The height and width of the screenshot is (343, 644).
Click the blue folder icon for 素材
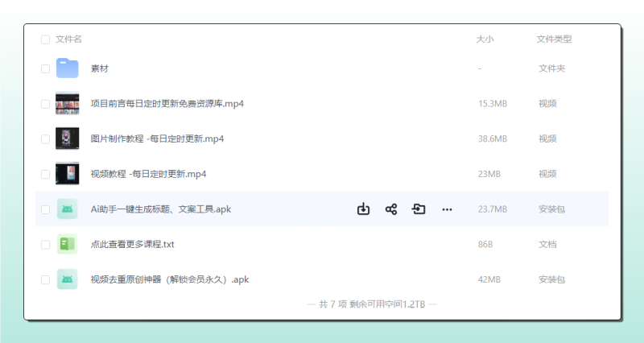point(68,68)
